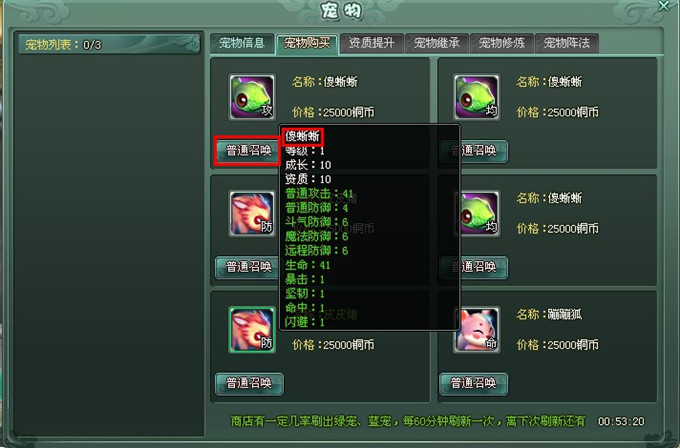Click 普通召唤 under the bottom-left boar pet
The width and height of the screenshot is (680, 448).
(x=249, y=383)
